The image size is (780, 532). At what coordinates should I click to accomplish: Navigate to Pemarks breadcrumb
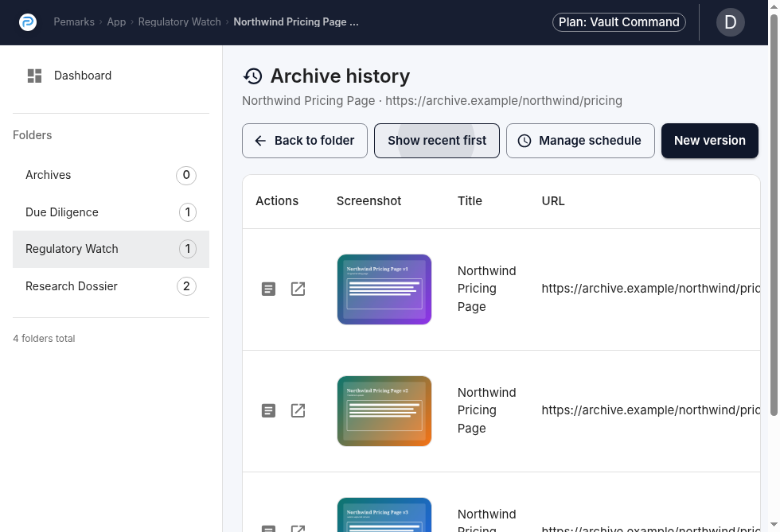[74, 22]
